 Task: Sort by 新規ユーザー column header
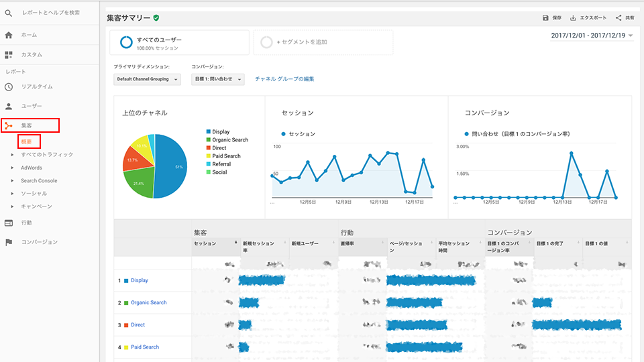pyautogui.click(x=305, y=244)
